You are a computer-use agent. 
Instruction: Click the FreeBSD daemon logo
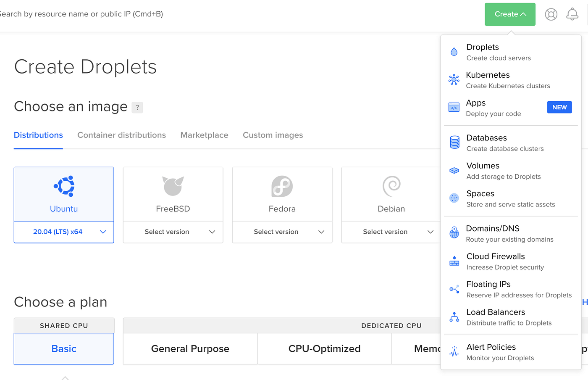[173, 186]
